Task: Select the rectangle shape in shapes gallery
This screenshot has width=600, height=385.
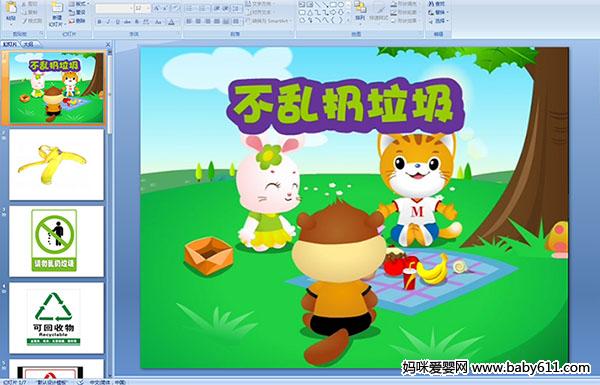Action: click(x=333, y=5)
